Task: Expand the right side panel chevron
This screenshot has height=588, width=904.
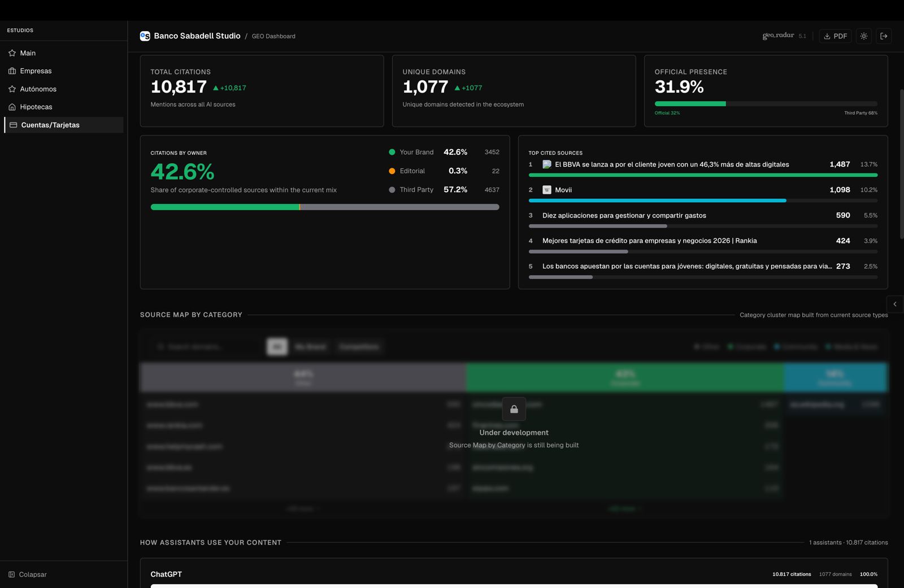Action: point(894,304)
